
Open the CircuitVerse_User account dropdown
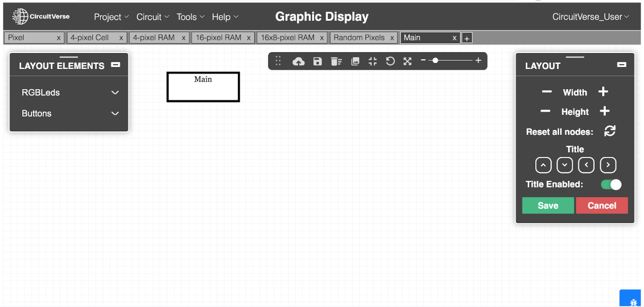(x=590, y=17)
